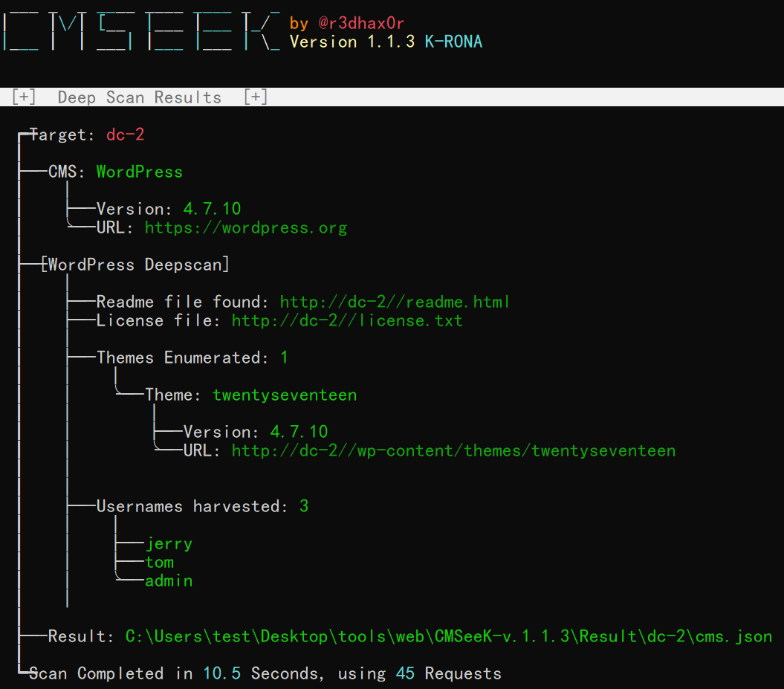Click the cms.json result file path
Screen dimensions: 784x689
tap(448, 636)
